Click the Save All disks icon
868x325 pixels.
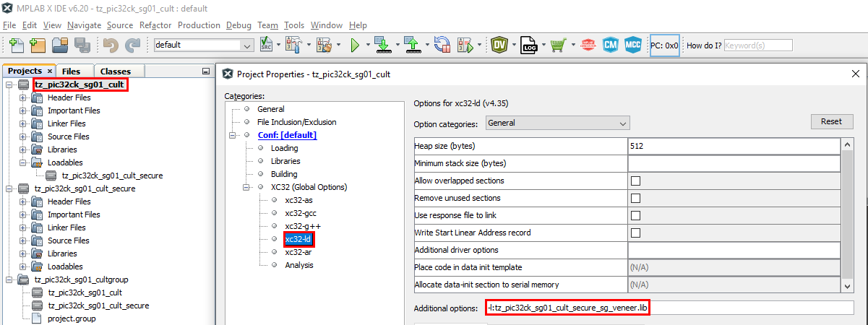tap(81, 45)
